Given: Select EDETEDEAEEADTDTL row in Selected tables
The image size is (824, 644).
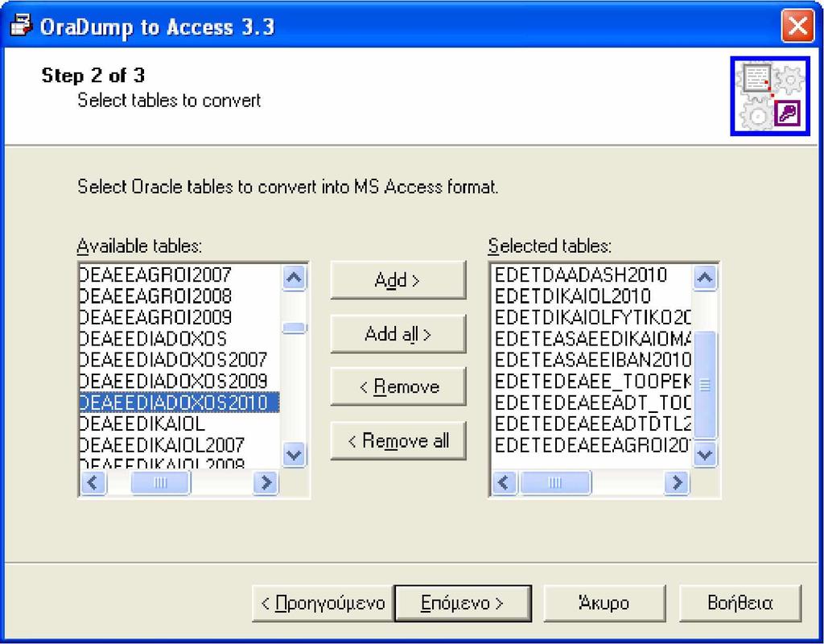Looking at the screenshot, I should click(591, 423).
